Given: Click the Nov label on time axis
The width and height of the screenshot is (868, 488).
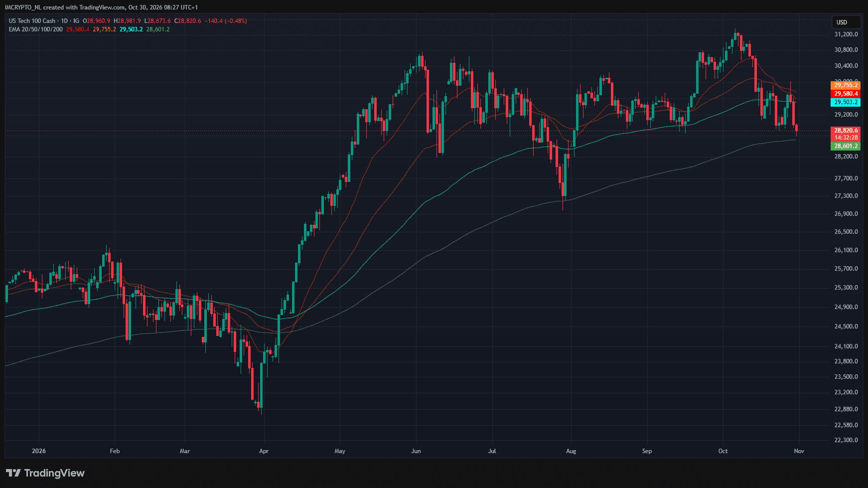Looking at the screenshot, I should click(799, 451).
